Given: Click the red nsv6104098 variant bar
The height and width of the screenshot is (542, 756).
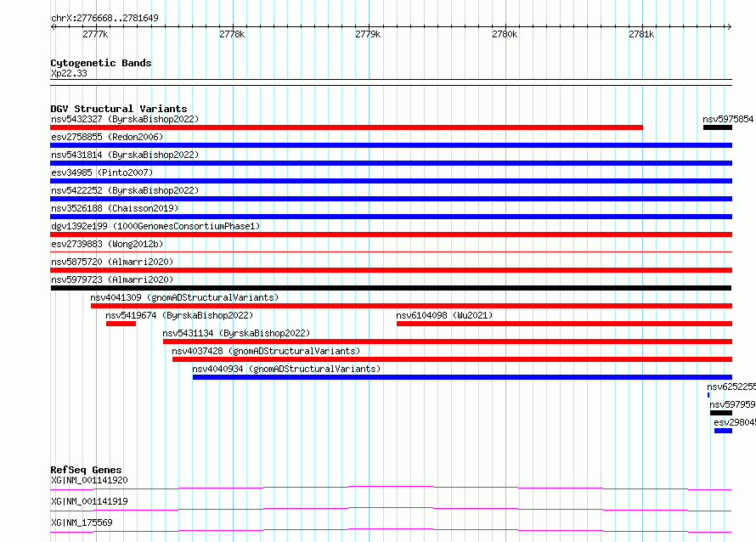Looking at the screenshot, I should click(x=565, y=324).
